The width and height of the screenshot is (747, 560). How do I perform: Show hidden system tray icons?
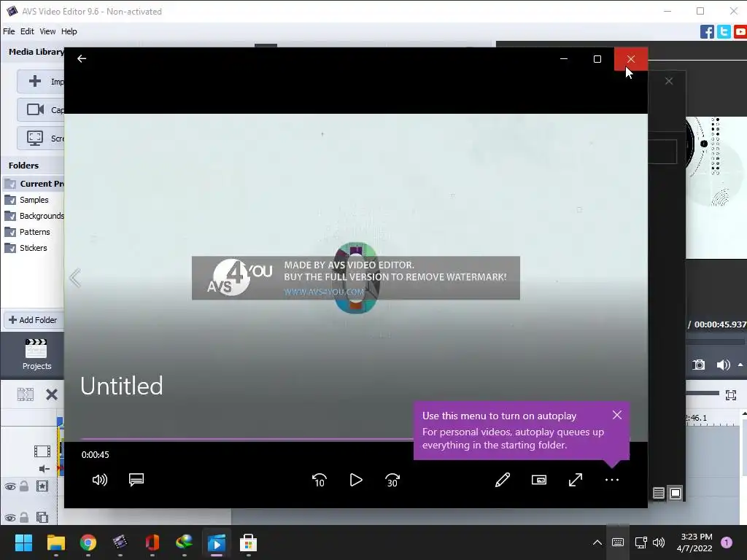coord(597,542)
